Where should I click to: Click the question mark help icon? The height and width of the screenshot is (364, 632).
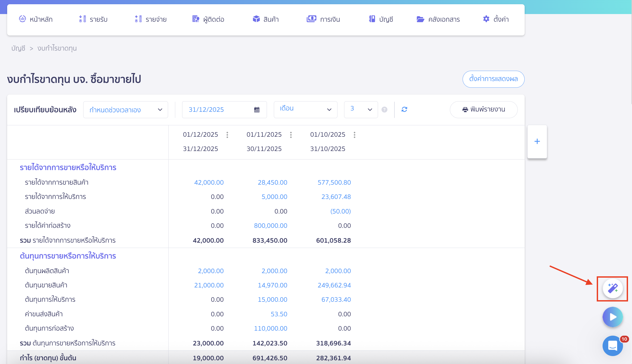pyautogui.click(x=384, y=109)
